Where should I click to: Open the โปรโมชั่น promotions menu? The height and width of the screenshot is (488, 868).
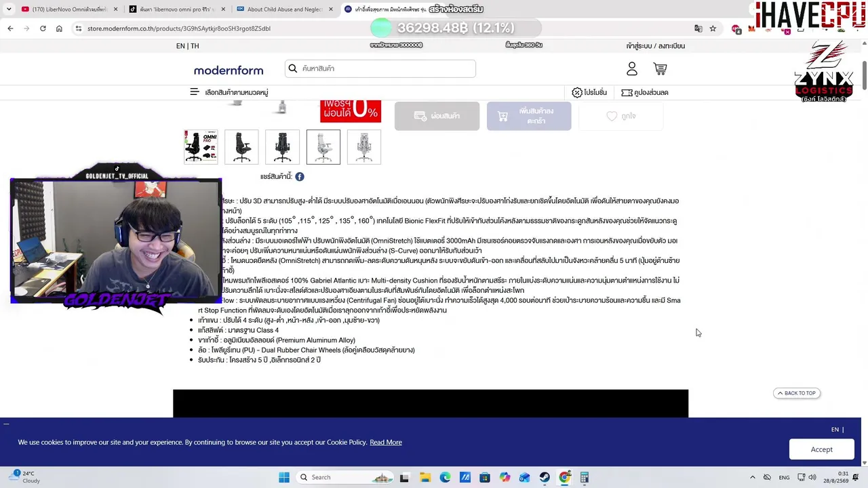(x=589, y=92)
